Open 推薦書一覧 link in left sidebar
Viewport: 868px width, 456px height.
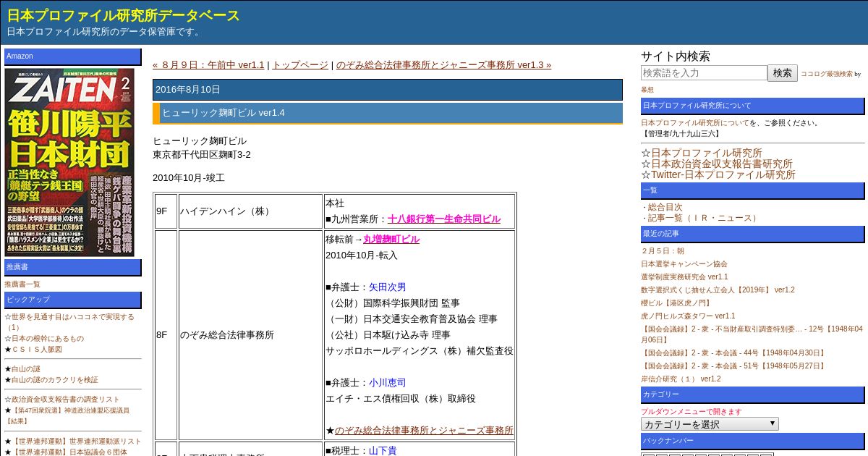coord(22,284)
